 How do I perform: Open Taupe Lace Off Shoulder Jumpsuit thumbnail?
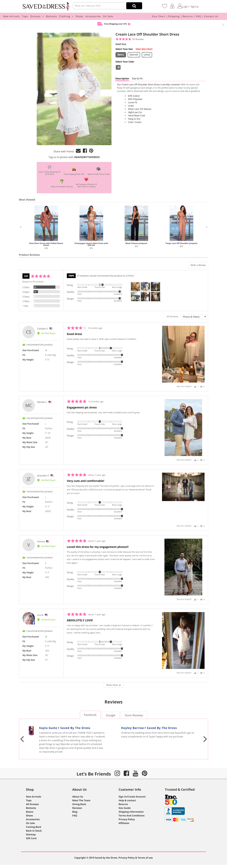point(181,223)
